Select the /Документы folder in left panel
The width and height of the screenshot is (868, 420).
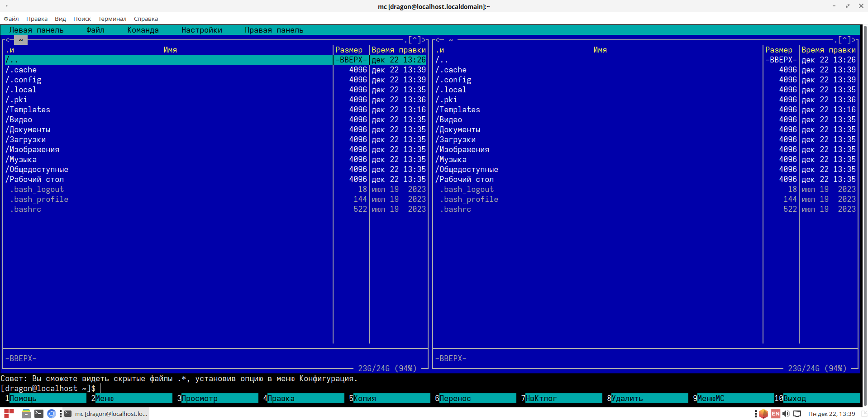click(28, 130)
